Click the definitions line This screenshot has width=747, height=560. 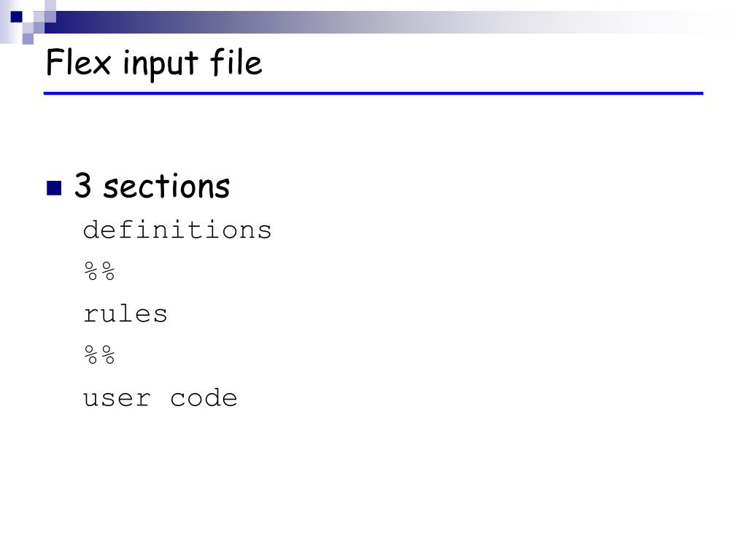[177, 230]
